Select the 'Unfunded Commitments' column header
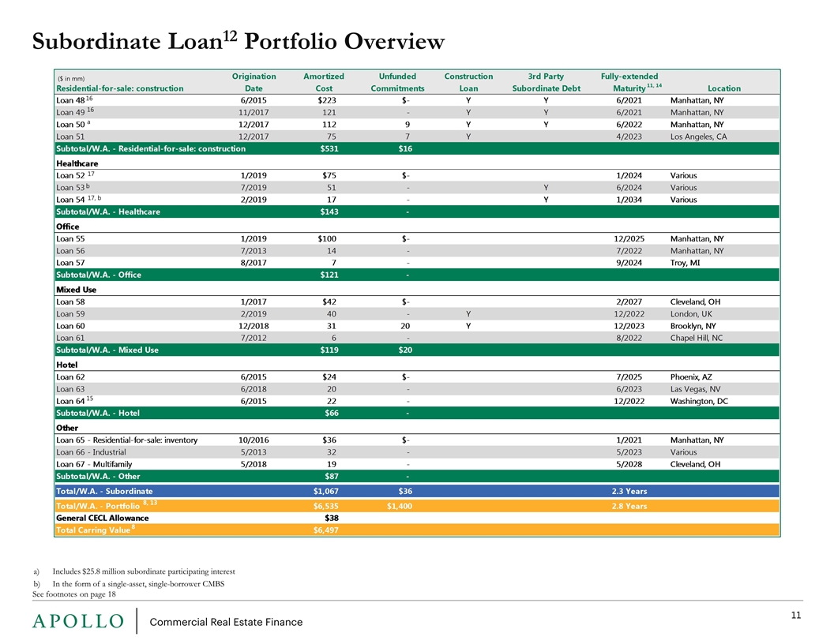834x644 pixels. [x=397, y=82]
